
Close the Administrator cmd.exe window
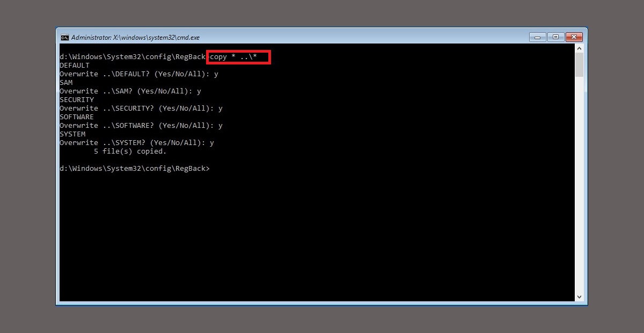pyautogui.click(x=574, y=37)
